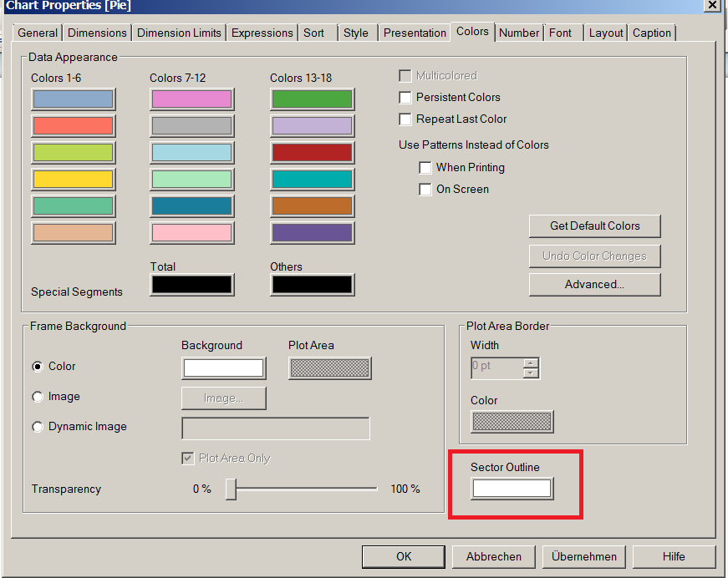728x578 pixels.
Task: Open the Advanced color settings
Action: (595, 284)
